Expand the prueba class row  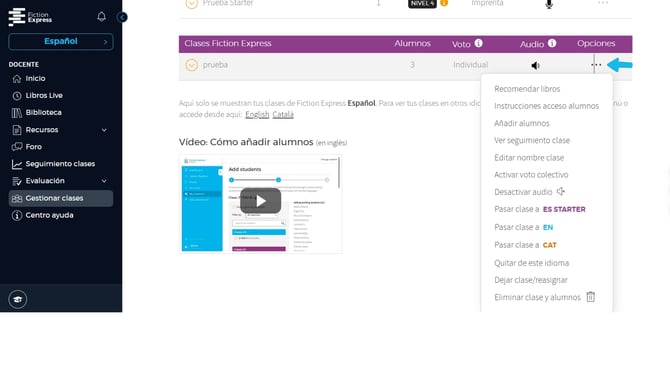coord(191,65)
